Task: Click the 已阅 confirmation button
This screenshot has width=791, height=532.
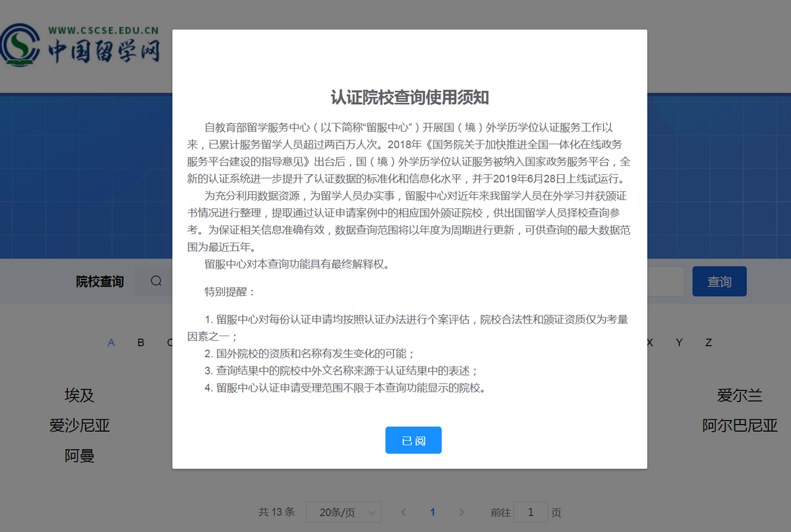Action: pos(413,440)
